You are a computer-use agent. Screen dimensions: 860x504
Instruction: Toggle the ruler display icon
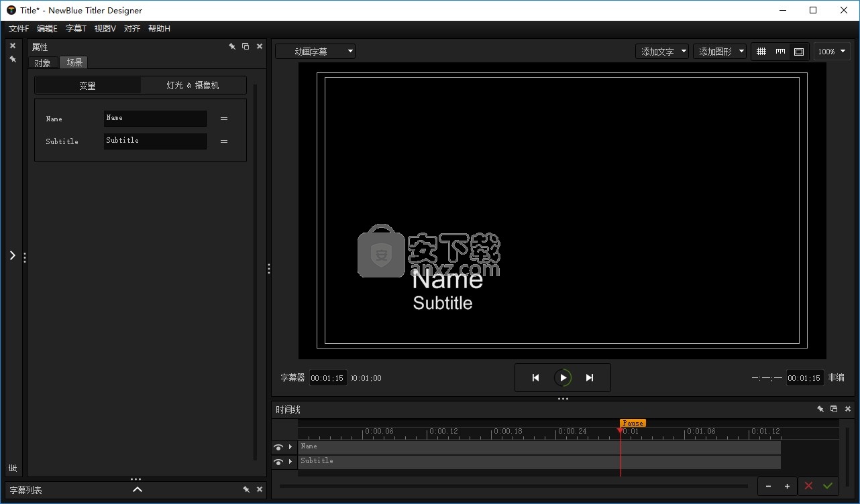click(780, 52)
